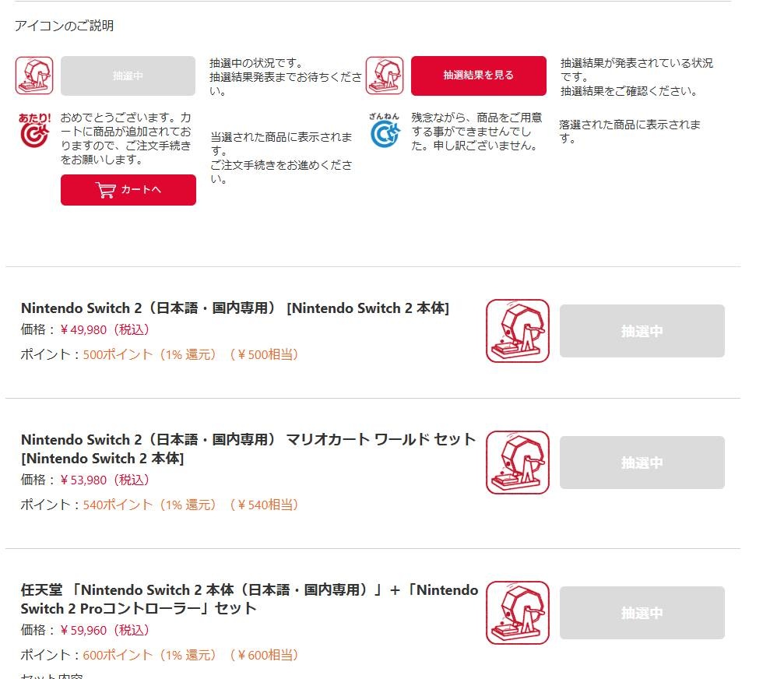This screenshot has height=679, width=784.
Task: Click the ¥49,980 price text
Action: click(104, 329)
